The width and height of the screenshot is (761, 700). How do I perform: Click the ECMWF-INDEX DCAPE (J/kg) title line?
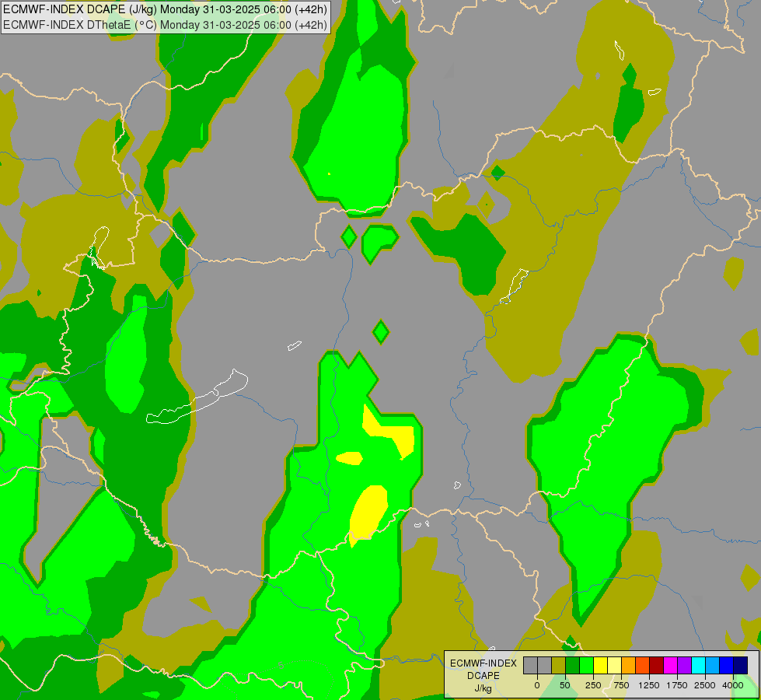coord(165,9)
